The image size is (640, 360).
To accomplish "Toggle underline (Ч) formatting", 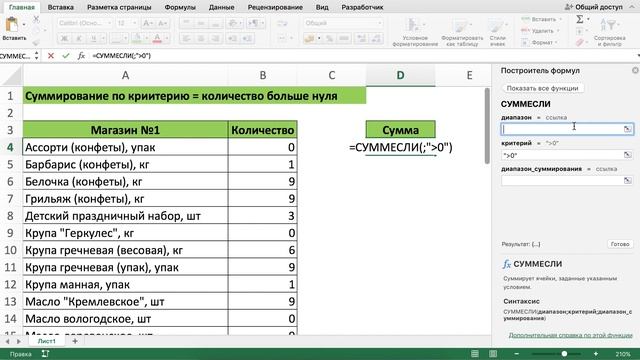I will pos(93,38).
